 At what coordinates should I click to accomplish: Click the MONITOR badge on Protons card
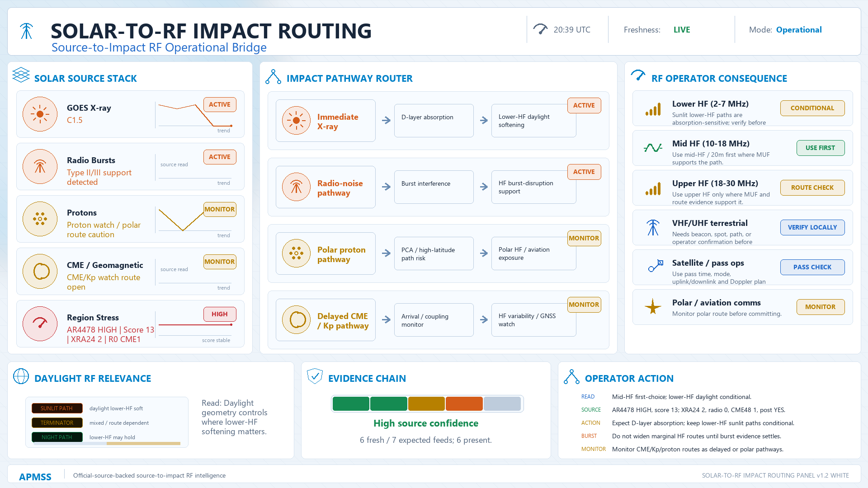(220, 209)
